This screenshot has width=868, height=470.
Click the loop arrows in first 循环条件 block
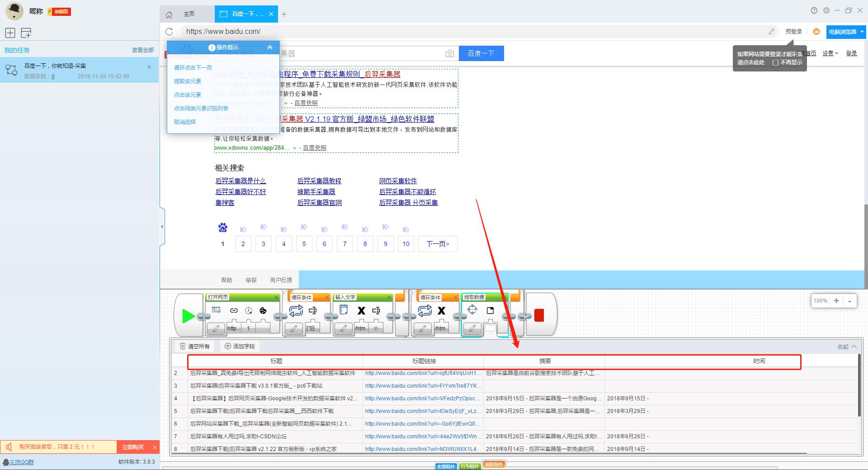click(296, 310)
